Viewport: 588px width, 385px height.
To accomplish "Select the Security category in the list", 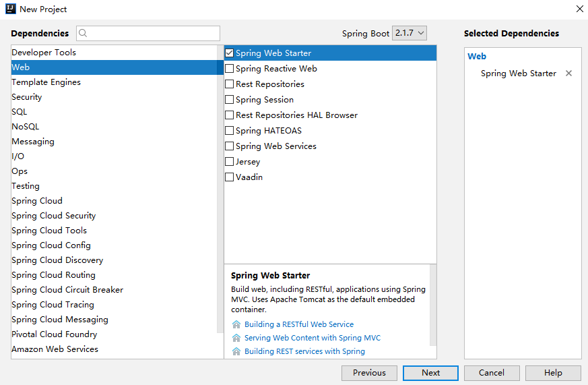I will (27, 97).
